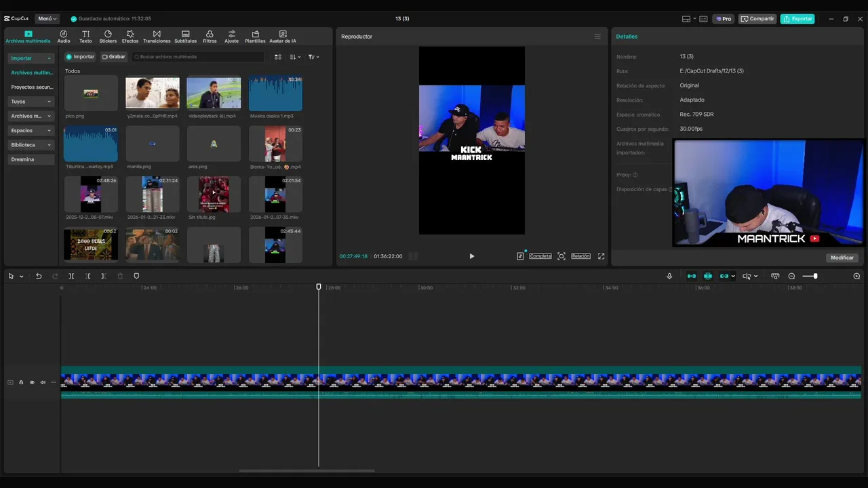Viewport: 868px width, 488px height.
Task: Click the Undo arrow in timeline toolbar
Action: point(39,276)
